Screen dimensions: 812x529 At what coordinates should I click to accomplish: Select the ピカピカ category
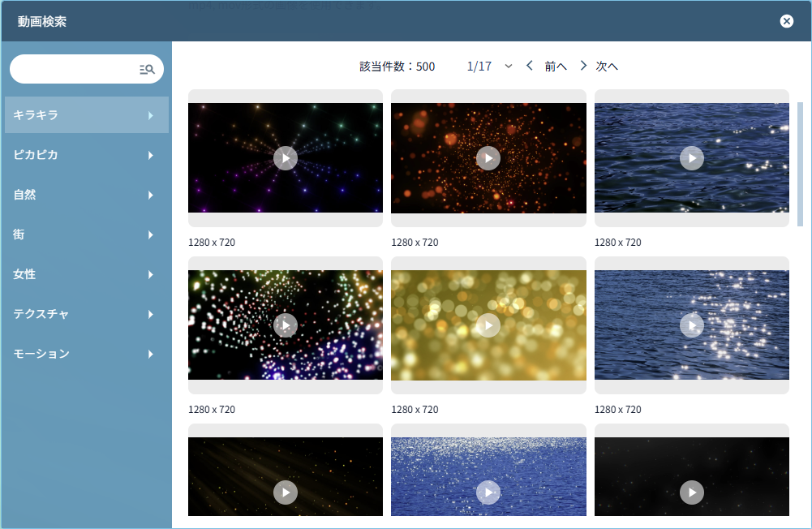coord(87,155)
